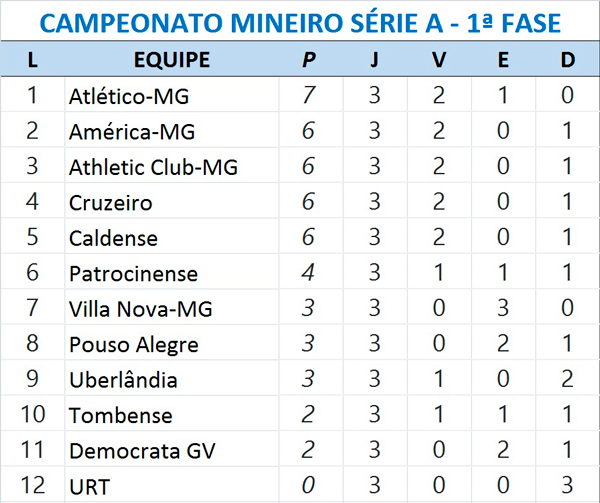Select the E draws column header
Image resolution: width=600 pixels, height=503 pixels.
point(503,60)
